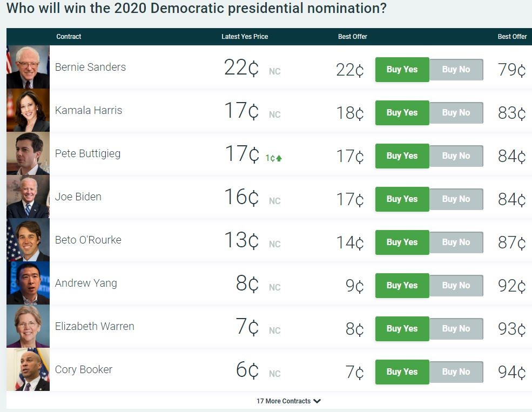Buy No for Joe Biden

(456, 199)
